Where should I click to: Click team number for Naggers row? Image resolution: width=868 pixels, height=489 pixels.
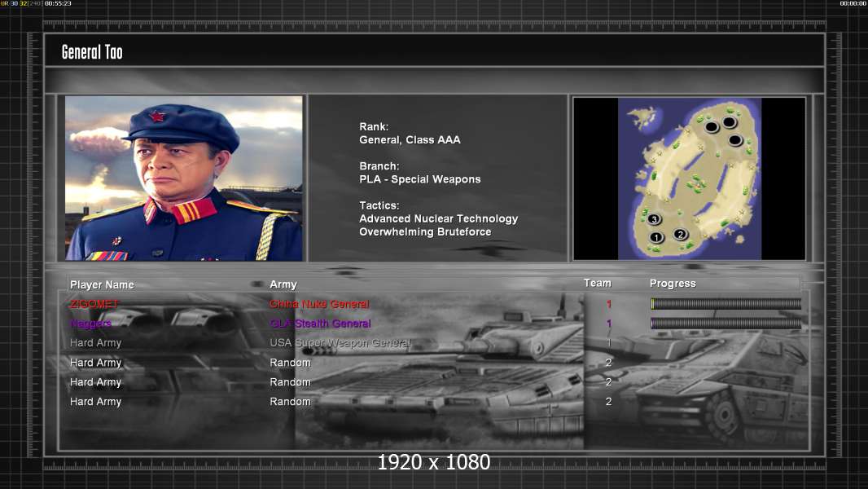(609, 324)
